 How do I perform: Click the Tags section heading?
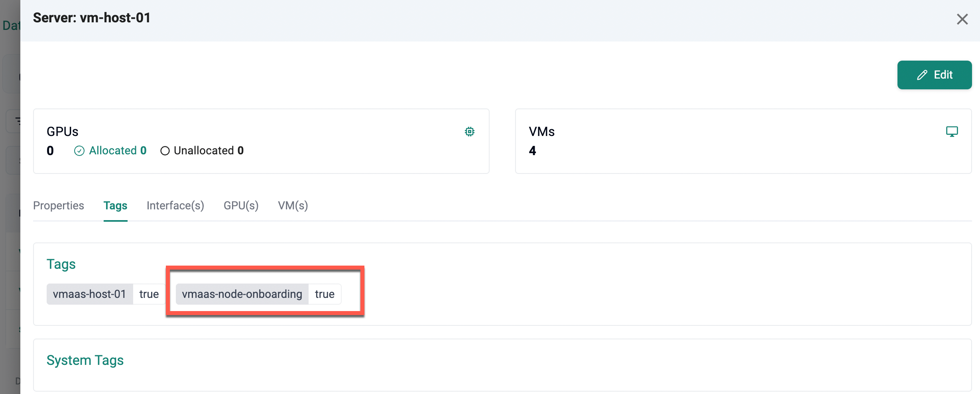click(61, 264)
